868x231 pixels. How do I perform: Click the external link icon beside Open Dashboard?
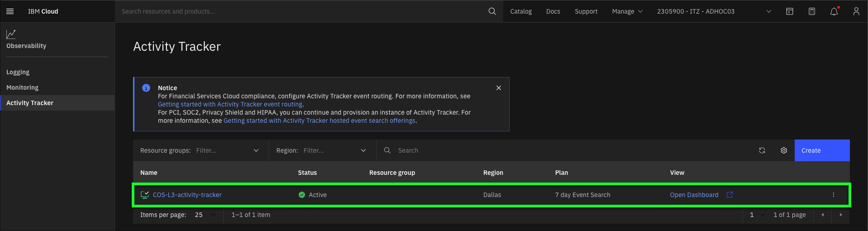730,195
